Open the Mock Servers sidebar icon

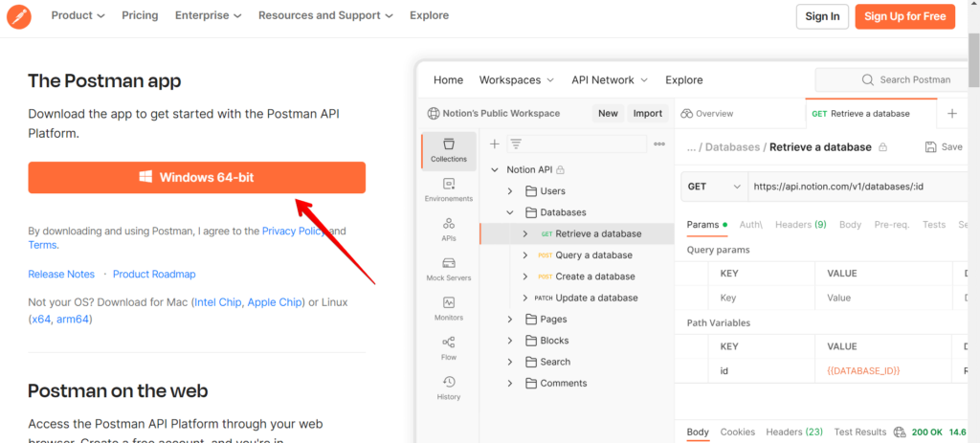click(448, 269)
